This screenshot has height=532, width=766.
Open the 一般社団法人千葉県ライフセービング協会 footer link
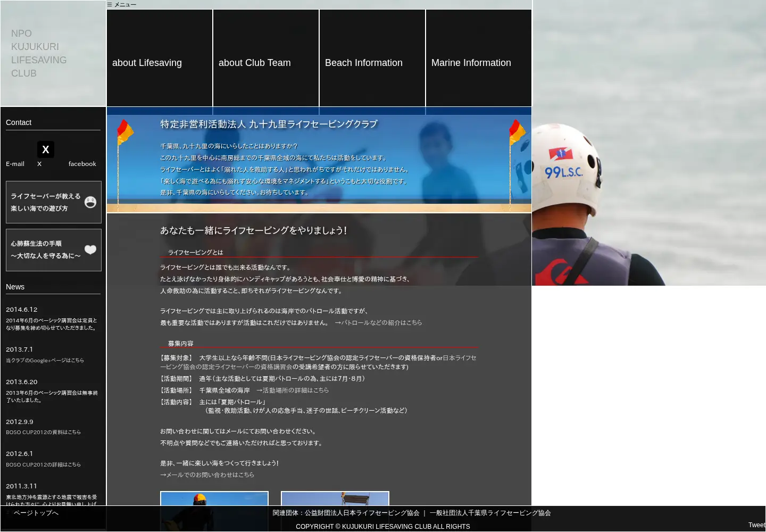[490, 513]
